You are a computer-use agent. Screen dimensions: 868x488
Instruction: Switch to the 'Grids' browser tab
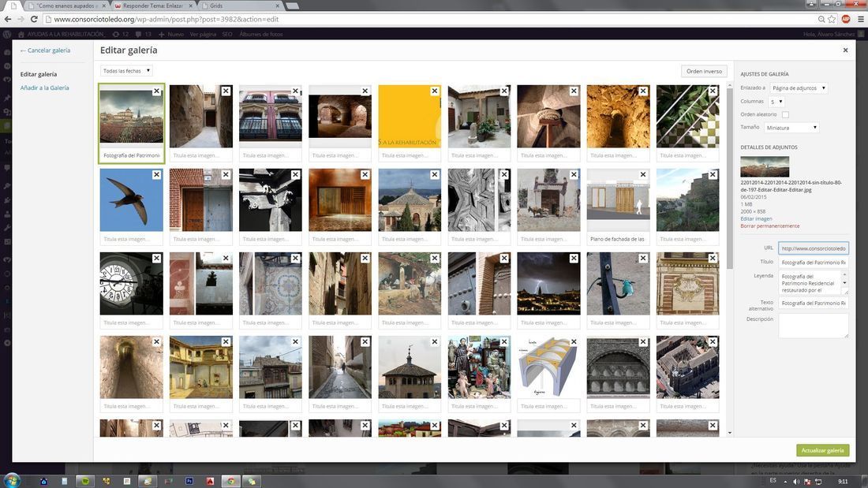241,6
